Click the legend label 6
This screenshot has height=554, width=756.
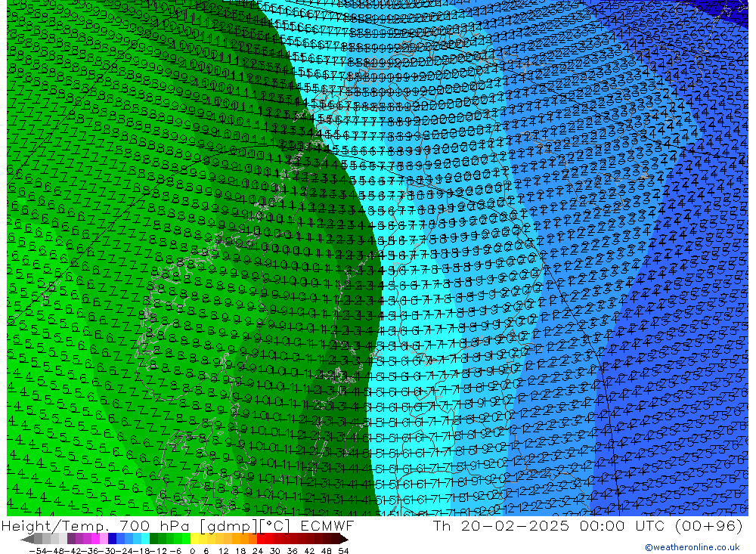pyautogui.click(x=206, y=551)
